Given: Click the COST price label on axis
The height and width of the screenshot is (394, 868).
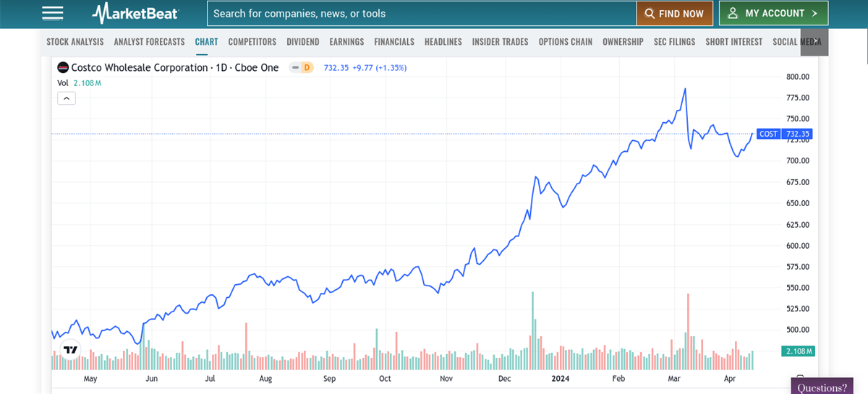Looking at the screenshot, I should [x=784, y=134].
